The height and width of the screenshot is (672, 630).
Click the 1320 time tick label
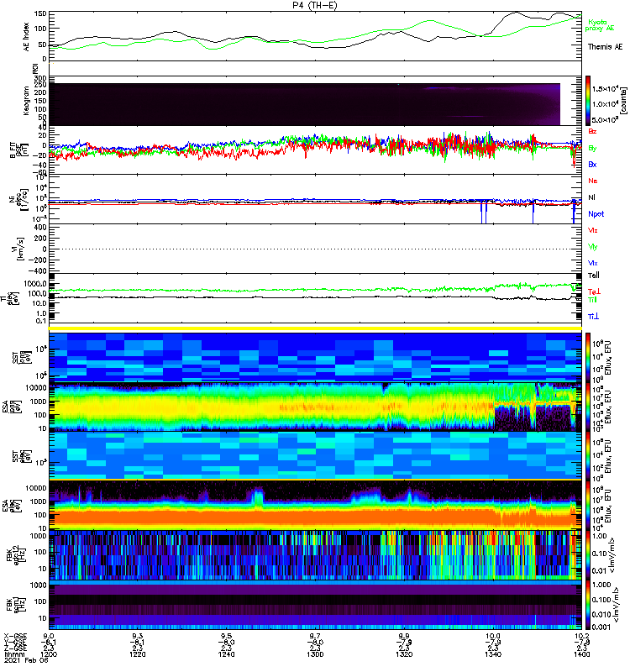pyautogui.click(x=404, y=654)
